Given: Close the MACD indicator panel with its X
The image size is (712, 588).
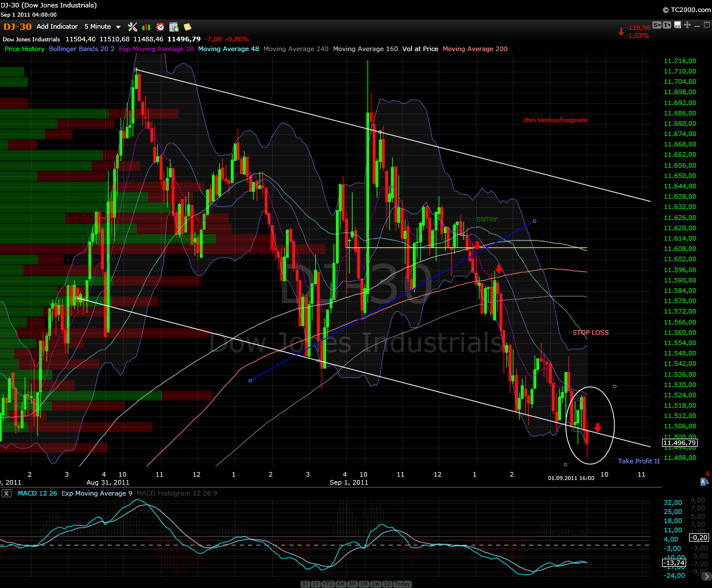Looking at the screenshot, I should tap(6, 493).
